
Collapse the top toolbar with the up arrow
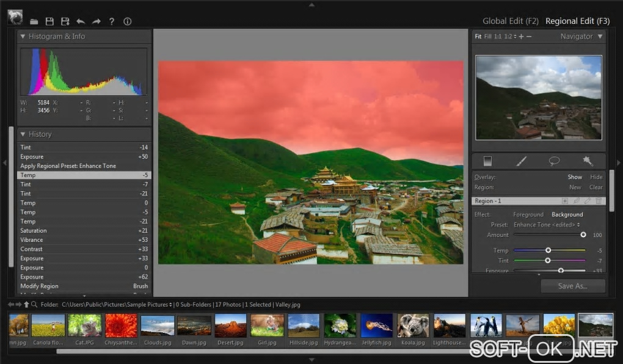(x=311, y=5)
